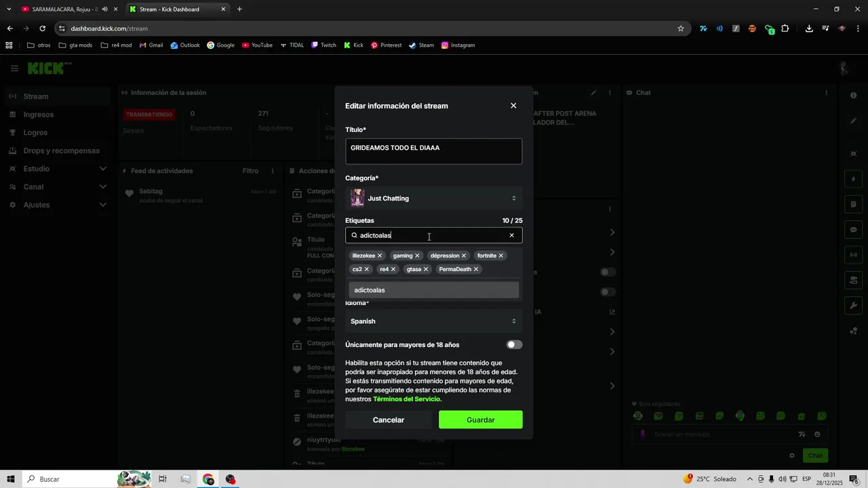Open the Categoría Just Chatting dropdown
This screenshot has width=868, height=488.
tap(433, 199)
